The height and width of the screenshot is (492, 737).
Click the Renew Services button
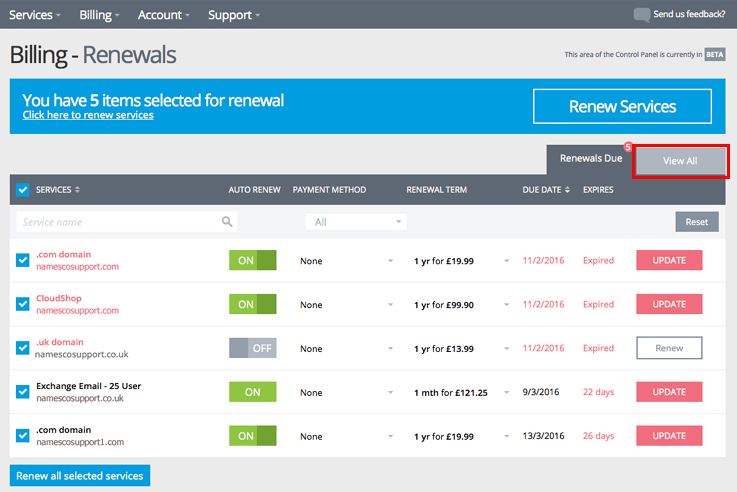pyautogui.click(x=622, y=106)
